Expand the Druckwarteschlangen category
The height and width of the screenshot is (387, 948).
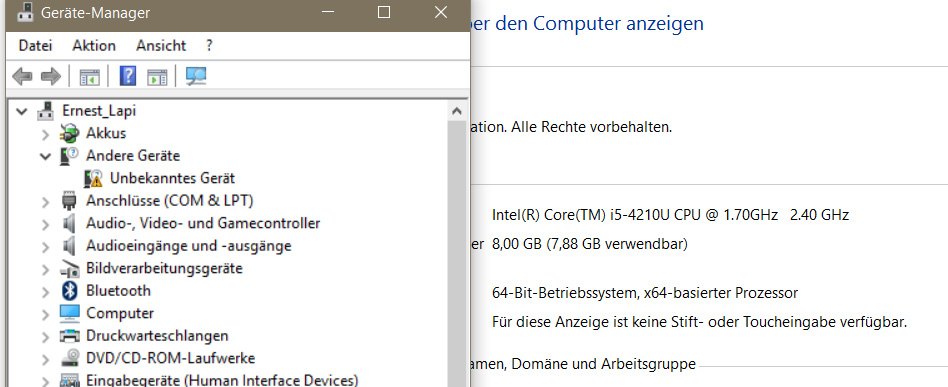coord(45,337)
